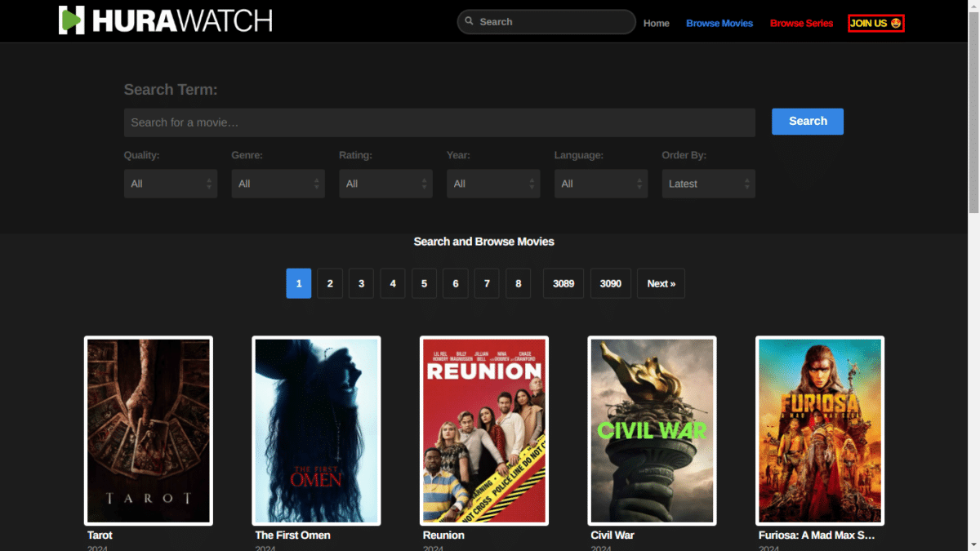Open Browse Movies navigation item
This screenshot has height=551, width=980.
click(719, 23)
